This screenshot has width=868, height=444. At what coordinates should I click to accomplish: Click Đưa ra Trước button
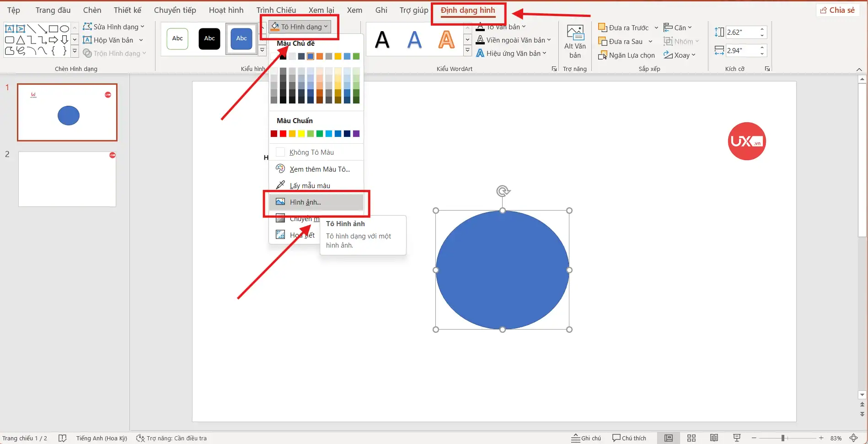[623, 27]
